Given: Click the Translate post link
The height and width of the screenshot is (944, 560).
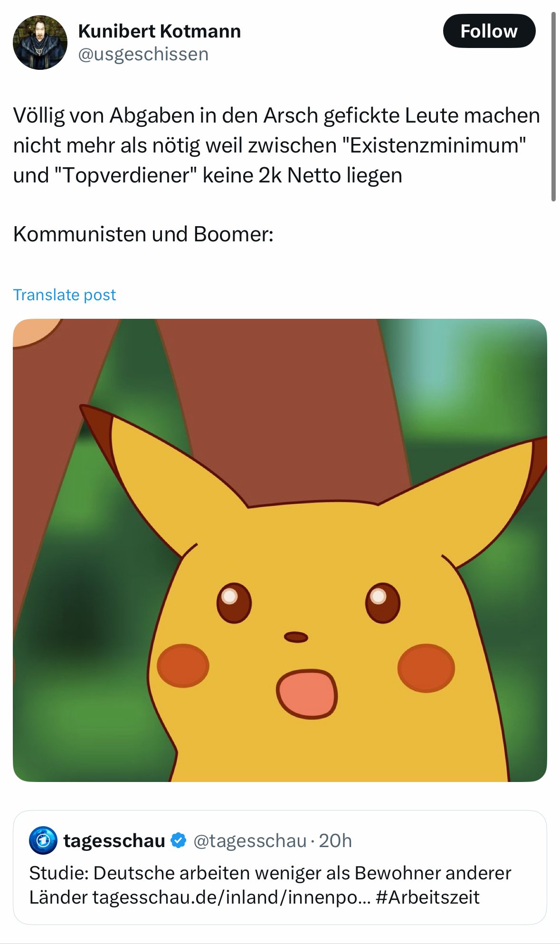Looking at the screenshot, I should pos(64,295).
